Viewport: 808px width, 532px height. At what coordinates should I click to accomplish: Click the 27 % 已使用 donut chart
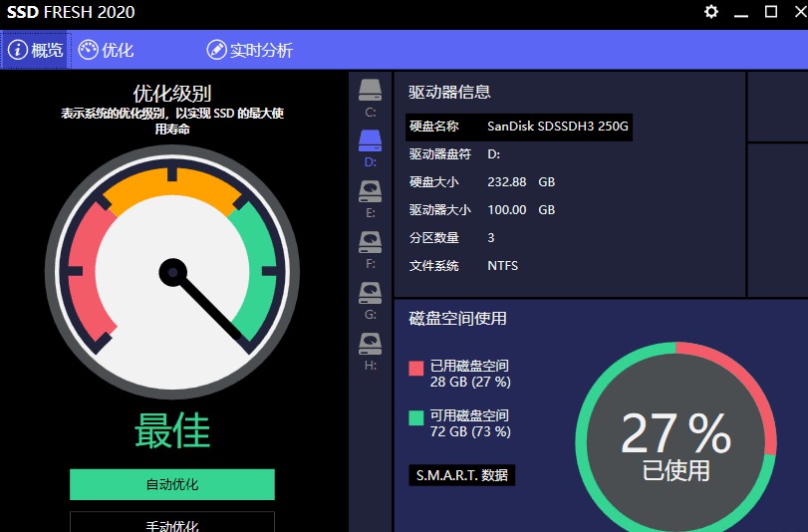[675, 442]
